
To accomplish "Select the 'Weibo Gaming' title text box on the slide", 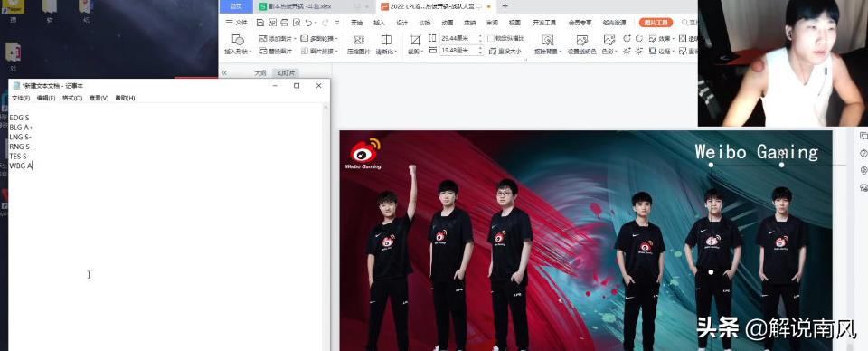I will [x=756, y=152].
